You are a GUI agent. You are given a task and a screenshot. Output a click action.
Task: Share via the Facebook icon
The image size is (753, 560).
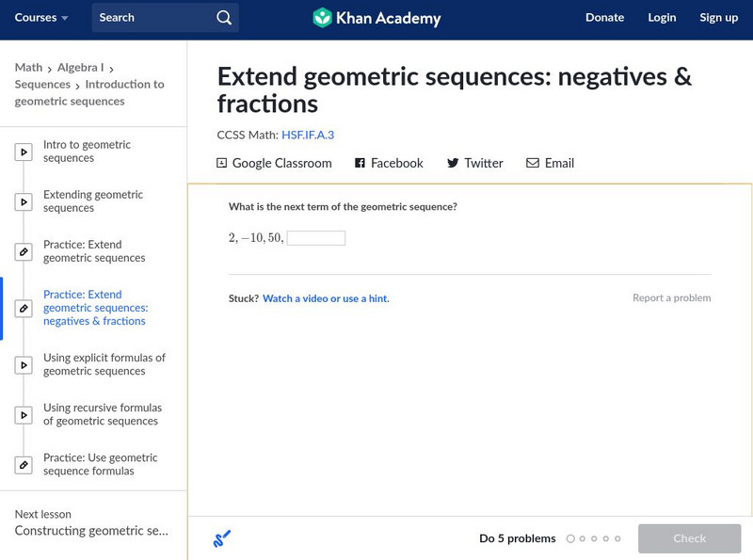tap(360, 163)
